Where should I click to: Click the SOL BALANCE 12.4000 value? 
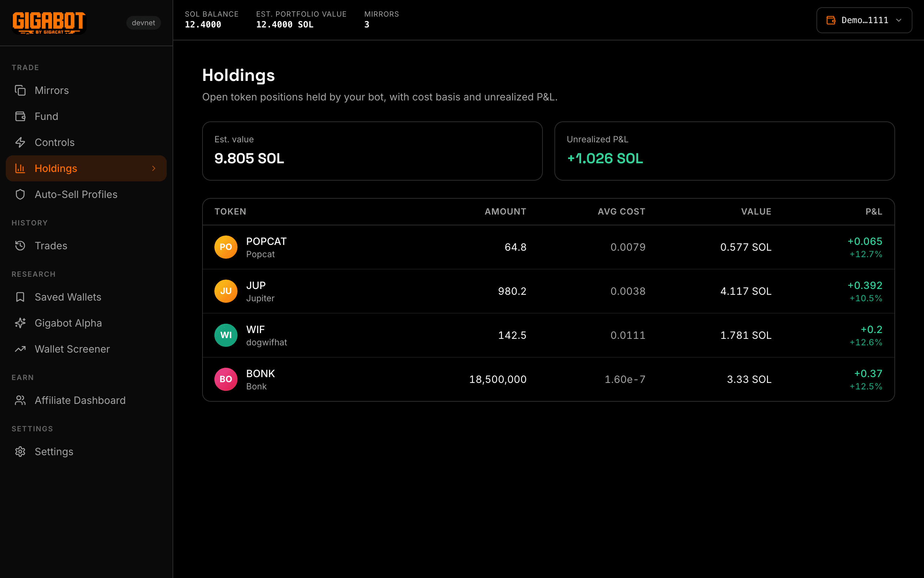(203, 25)
